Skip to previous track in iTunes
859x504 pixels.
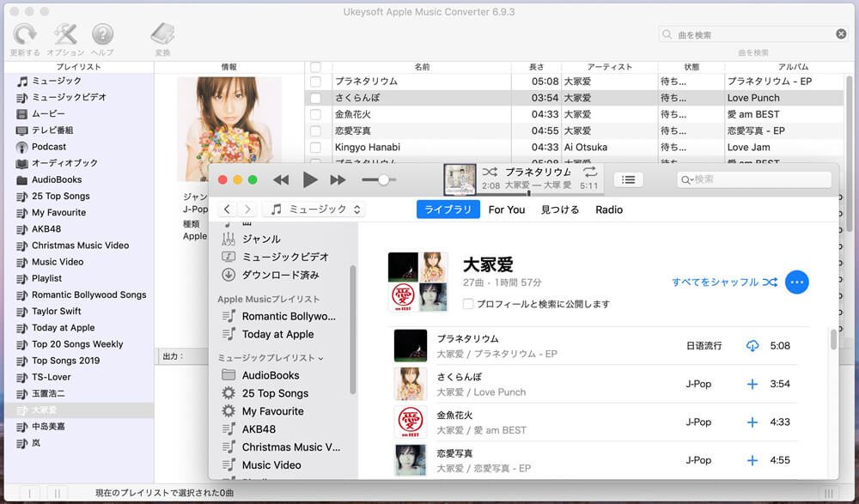pos(281,179)
